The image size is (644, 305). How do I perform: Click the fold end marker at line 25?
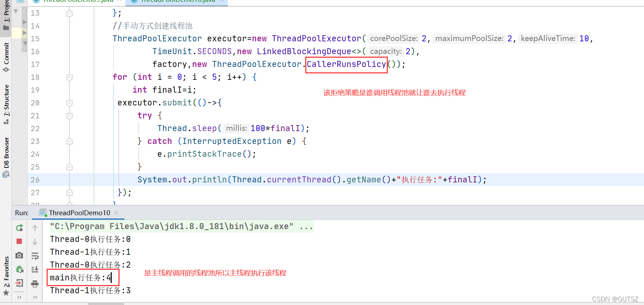(69, 167)
